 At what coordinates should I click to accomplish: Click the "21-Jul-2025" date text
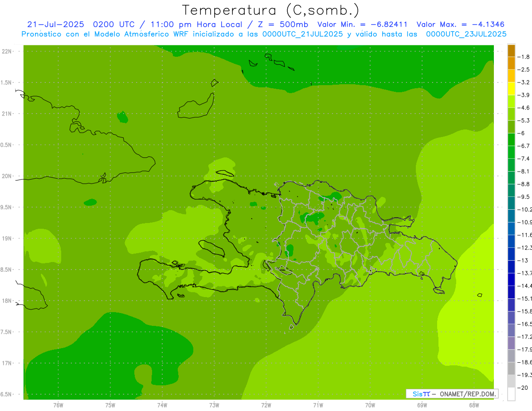55,24
